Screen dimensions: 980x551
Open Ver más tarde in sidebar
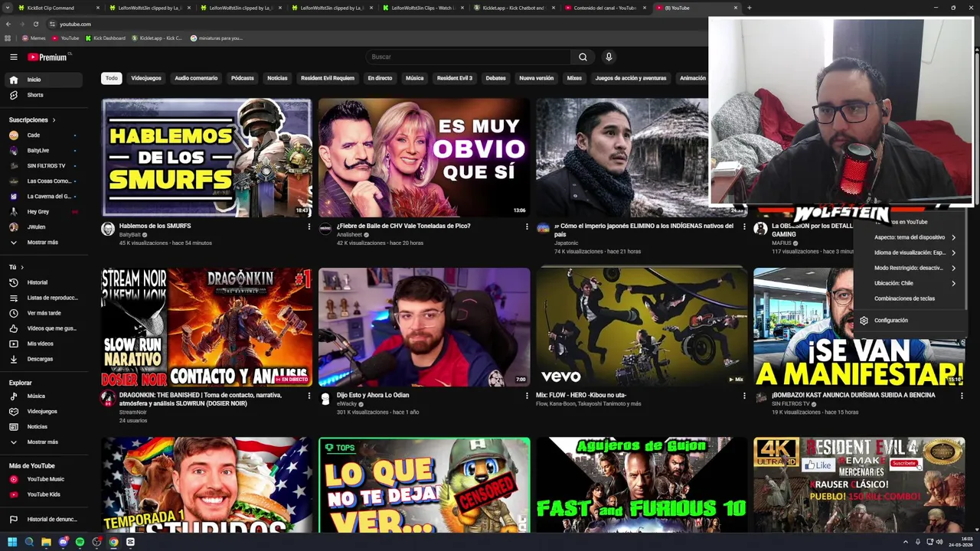pyautogui.click(x=44, y=313)
